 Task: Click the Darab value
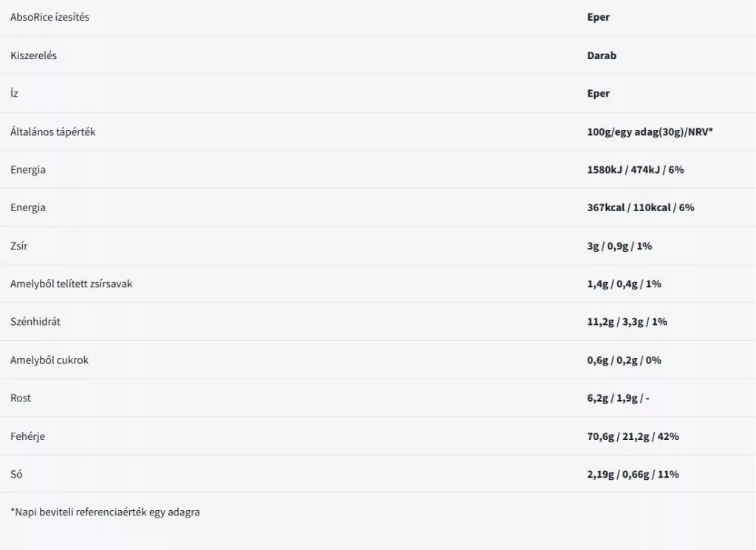point(601,55)
